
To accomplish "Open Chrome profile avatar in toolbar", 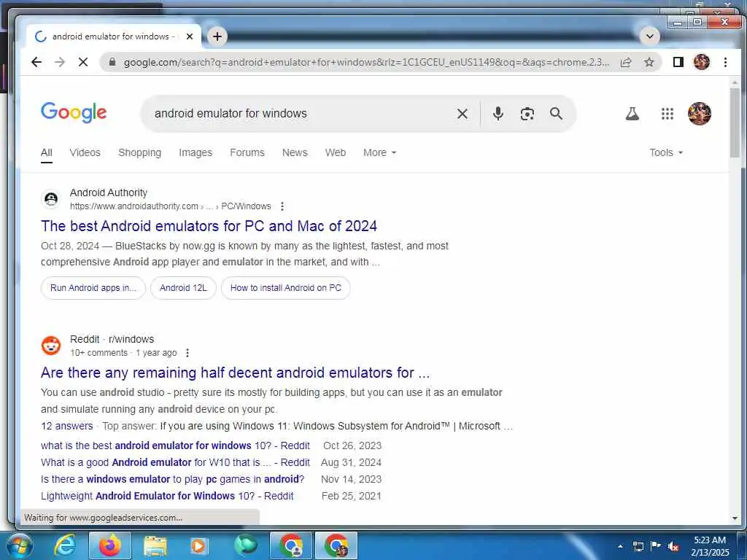I will tap(701, 62).
